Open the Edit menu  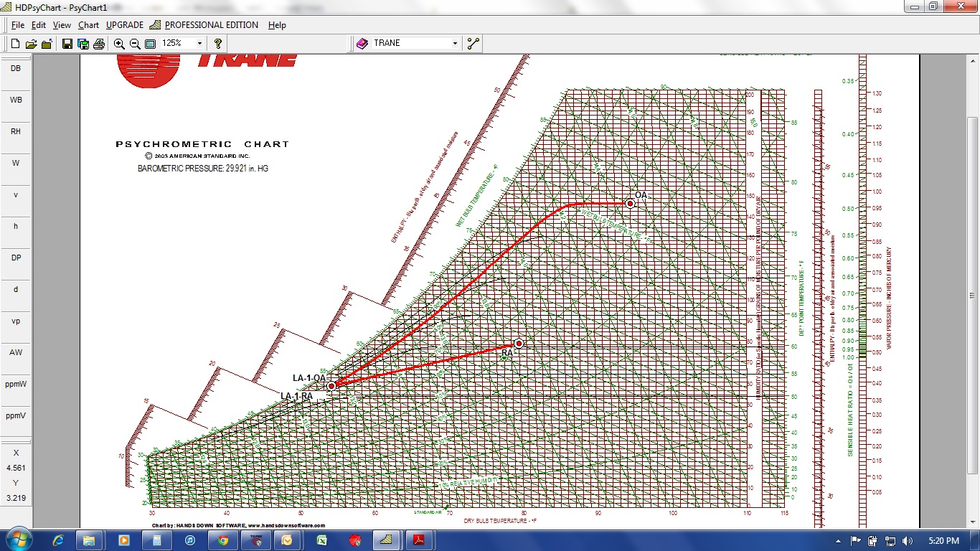coord(39,25)
